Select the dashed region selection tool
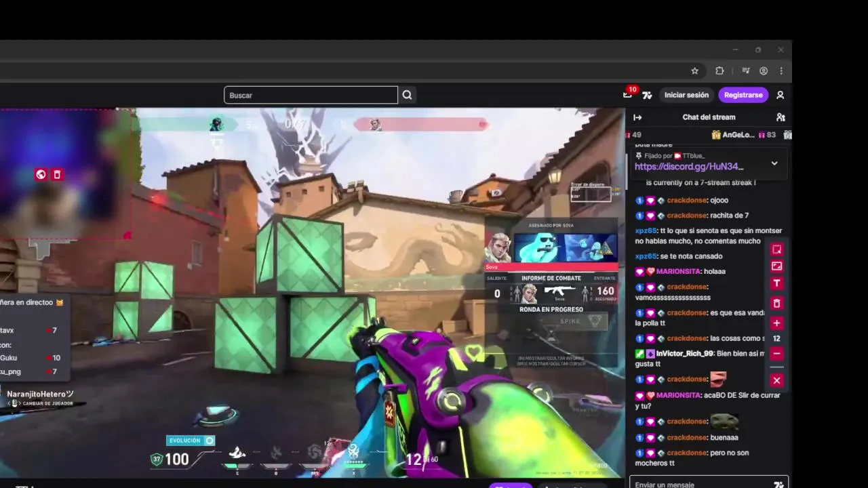 click(777, 249)
